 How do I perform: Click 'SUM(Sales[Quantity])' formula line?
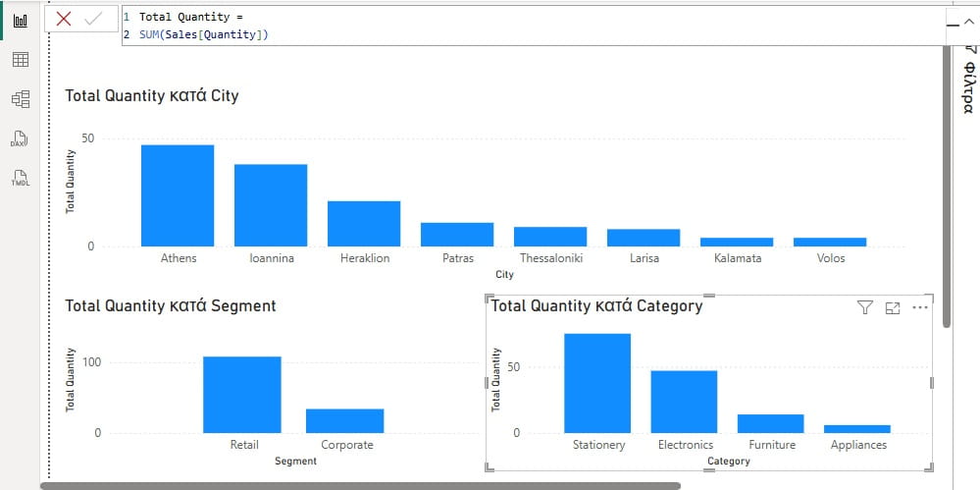(204, 35)
